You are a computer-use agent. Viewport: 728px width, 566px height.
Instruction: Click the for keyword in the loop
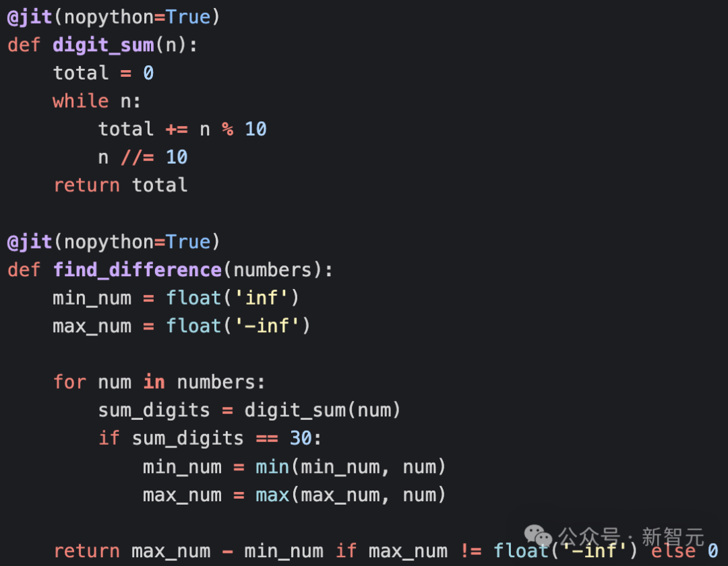click(x=69, y=383)
